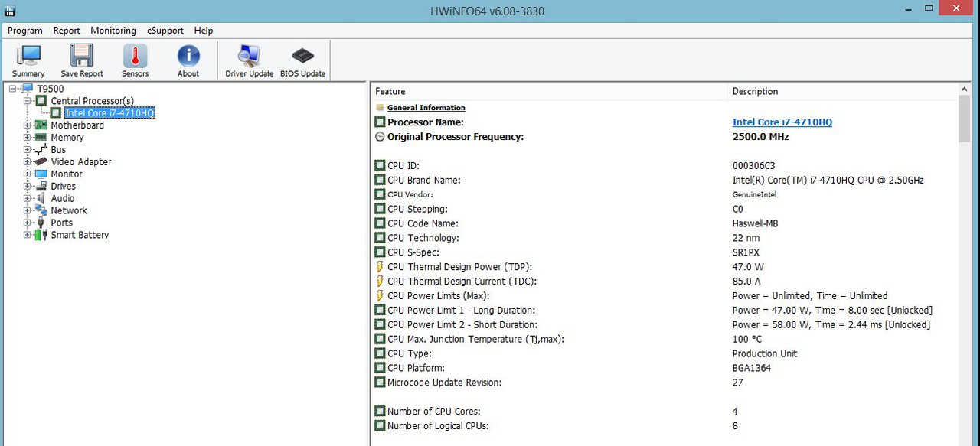Viewport: 980px width, 446px height.
Task: Open the eSupport menu
Action: coord(165,31)
